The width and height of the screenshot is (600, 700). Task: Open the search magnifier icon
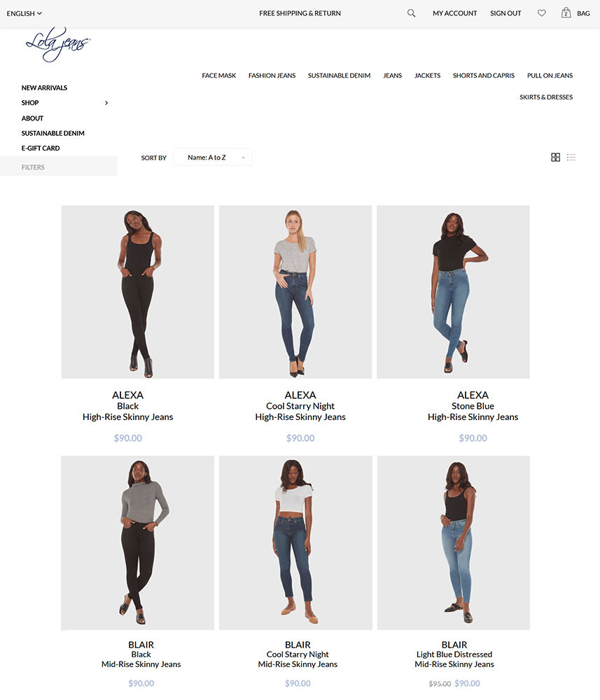coord(411,13)
